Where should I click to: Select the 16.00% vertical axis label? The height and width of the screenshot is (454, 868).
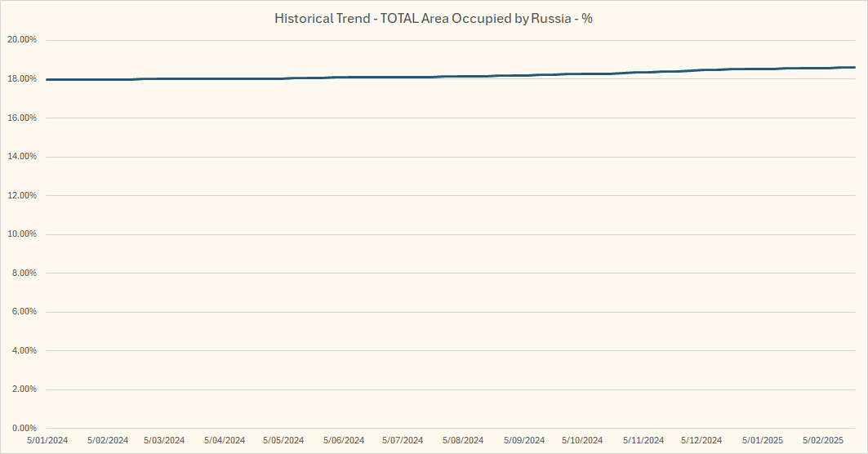[21, 118]
